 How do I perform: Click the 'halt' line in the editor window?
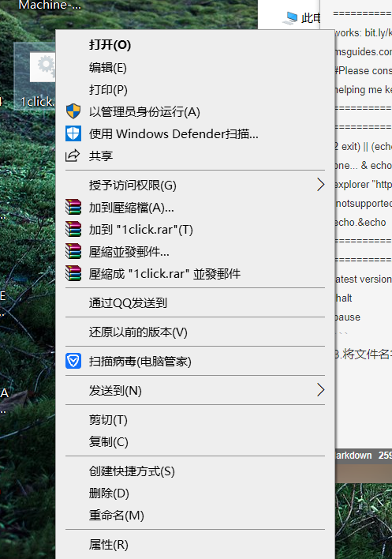(344, 298)
